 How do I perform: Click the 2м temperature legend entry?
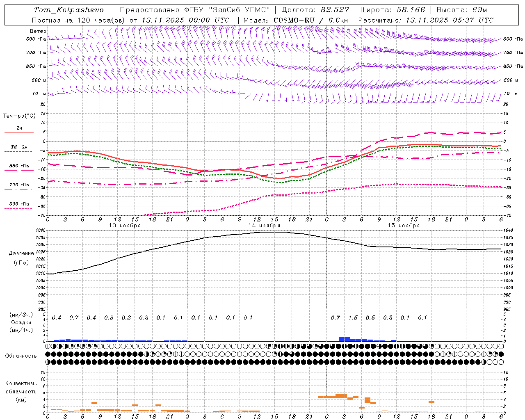(x=19, y=128)
